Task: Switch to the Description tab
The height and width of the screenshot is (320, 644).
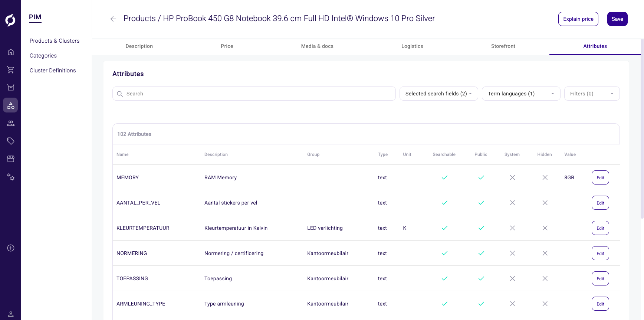Action: point(139,46)
